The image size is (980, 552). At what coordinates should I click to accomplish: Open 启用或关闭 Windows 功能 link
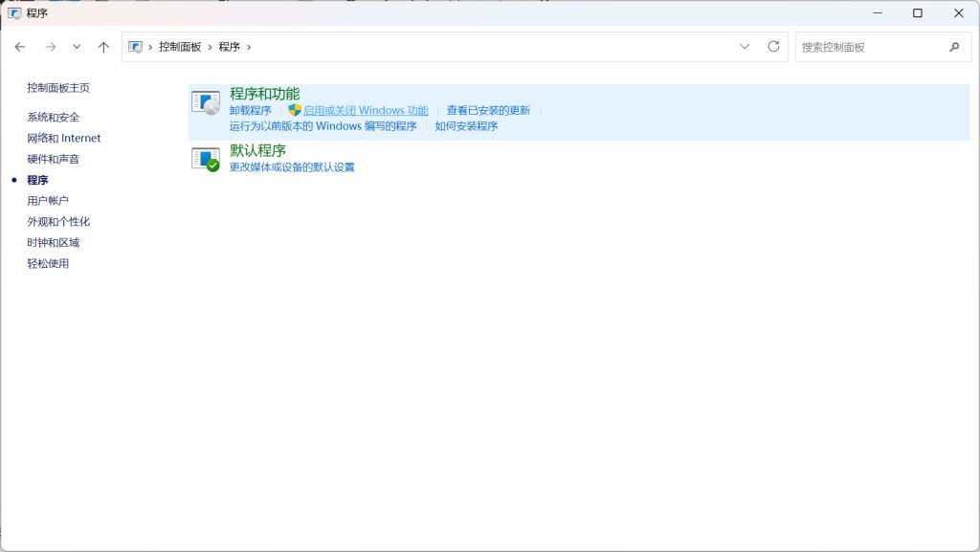click(x=366, y=111)
